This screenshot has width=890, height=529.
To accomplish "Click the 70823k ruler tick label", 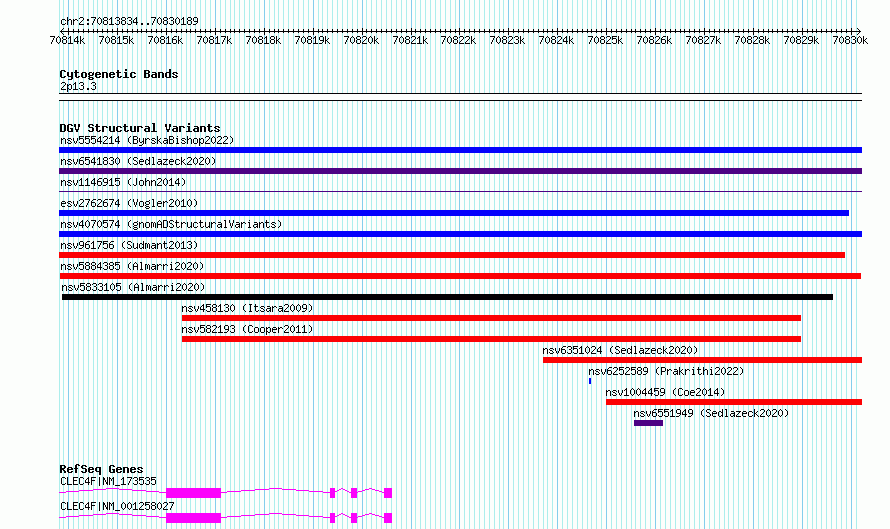I will (x=507, y=40).
